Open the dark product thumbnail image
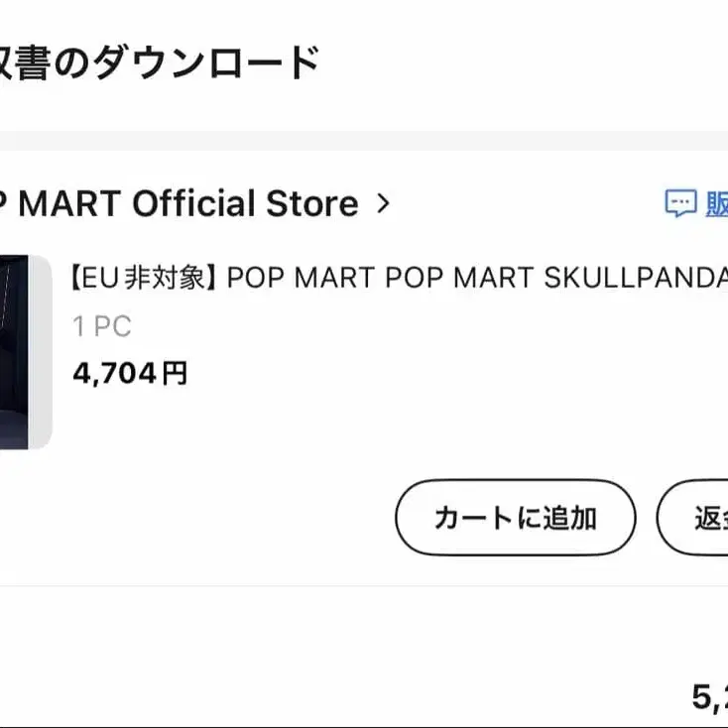Viewport: 728px width, 728px height. click(25, 352)
